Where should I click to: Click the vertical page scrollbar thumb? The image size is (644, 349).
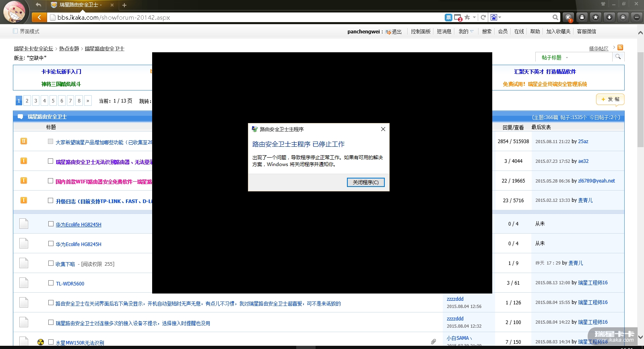[640, 101]
